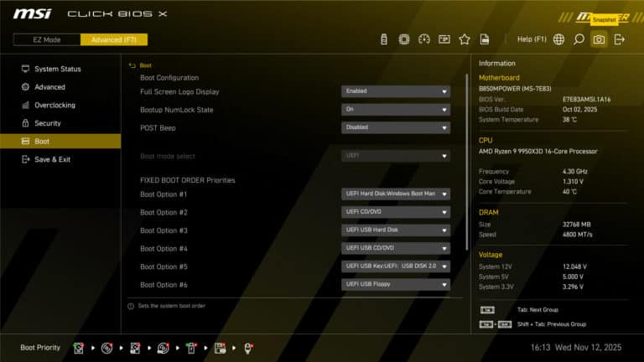This screenshot has height=362, width=644.
Task: Open the Boot Option #6 USB Floppy dropdown
Action: [396, 284]
